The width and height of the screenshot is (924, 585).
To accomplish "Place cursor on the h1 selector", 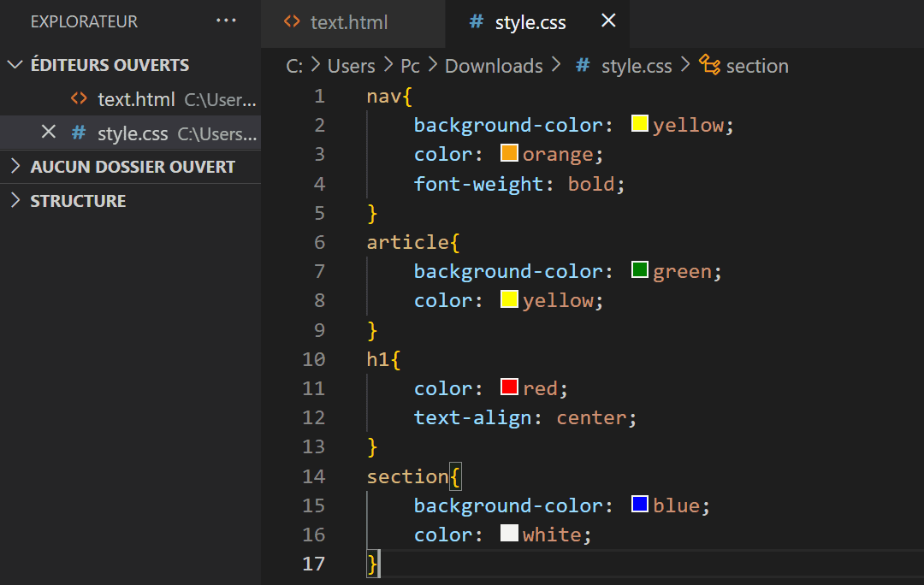I will point(378,359).
